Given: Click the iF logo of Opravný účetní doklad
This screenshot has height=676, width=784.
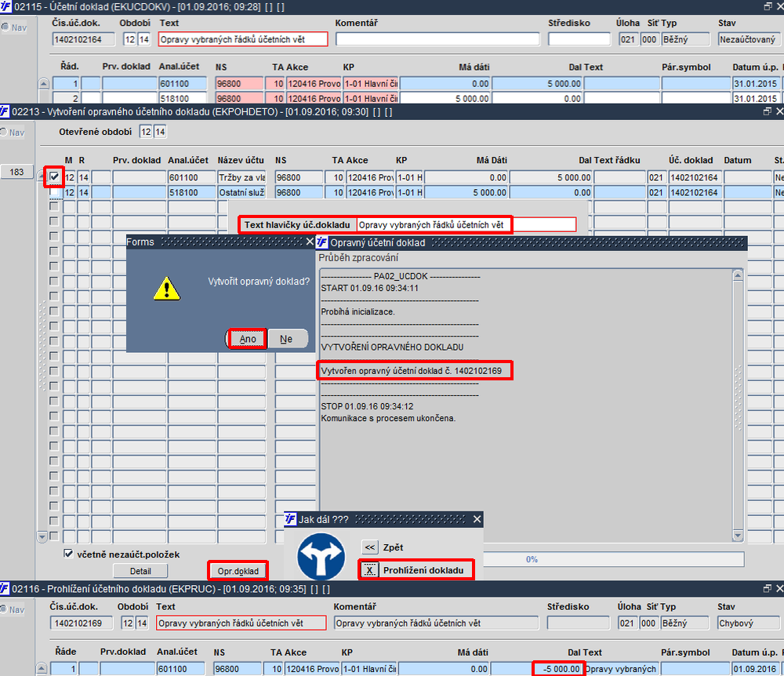Looking at the screenshot, I should (322, 242).
